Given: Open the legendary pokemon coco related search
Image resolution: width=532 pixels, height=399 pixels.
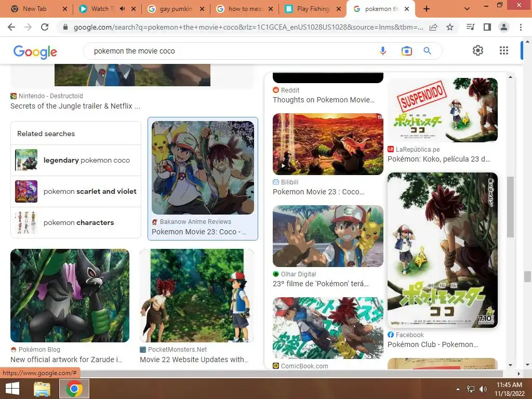Looking at the screenshot, I should tap(76, 160).
